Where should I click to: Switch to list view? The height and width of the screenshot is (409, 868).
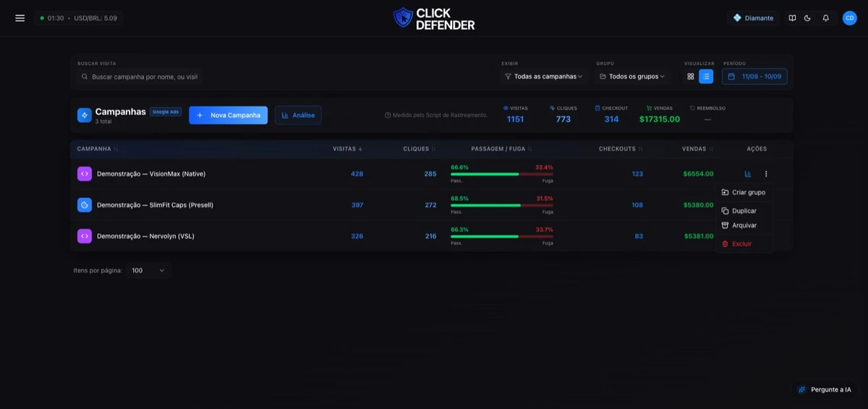[x=706, y=77]
